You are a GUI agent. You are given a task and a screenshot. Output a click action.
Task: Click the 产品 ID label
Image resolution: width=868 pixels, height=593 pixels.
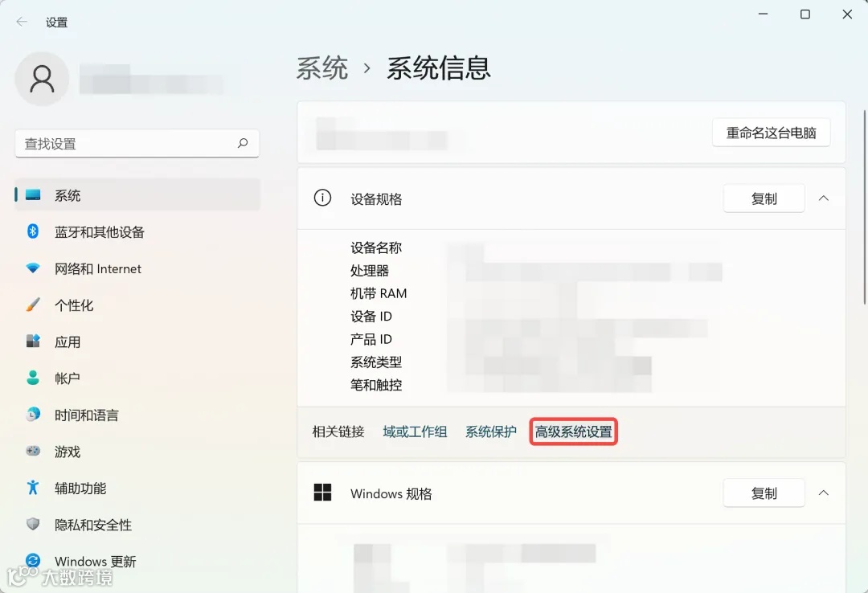coord(371,339)
